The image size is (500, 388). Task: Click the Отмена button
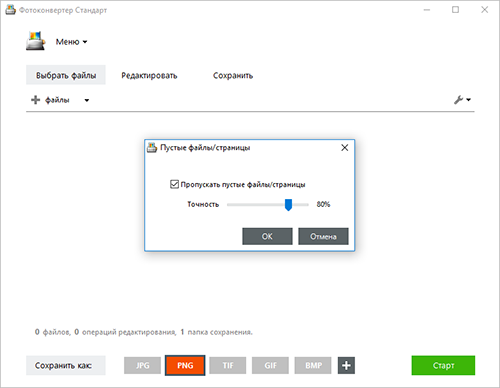[323, 236]
